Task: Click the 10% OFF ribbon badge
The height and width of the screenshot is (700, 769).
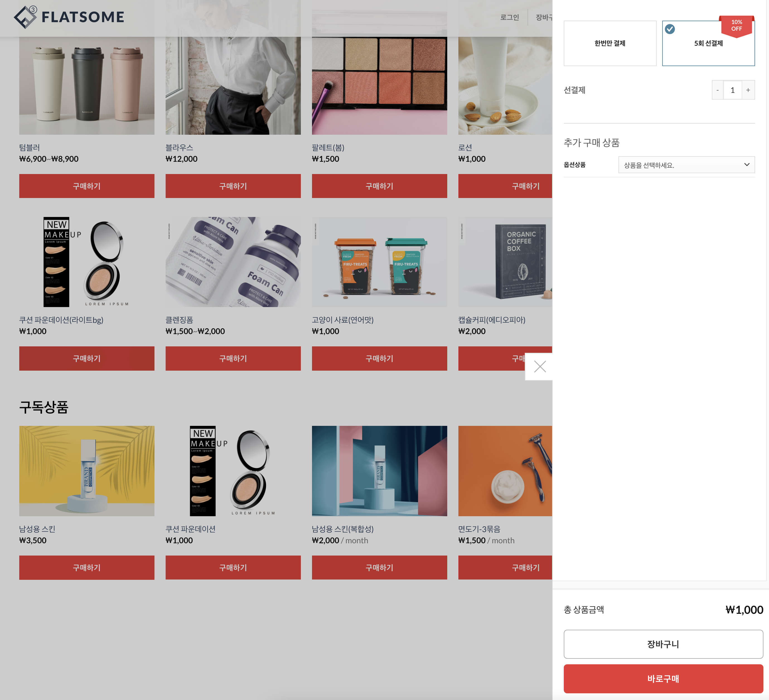Action: point(736,26)
